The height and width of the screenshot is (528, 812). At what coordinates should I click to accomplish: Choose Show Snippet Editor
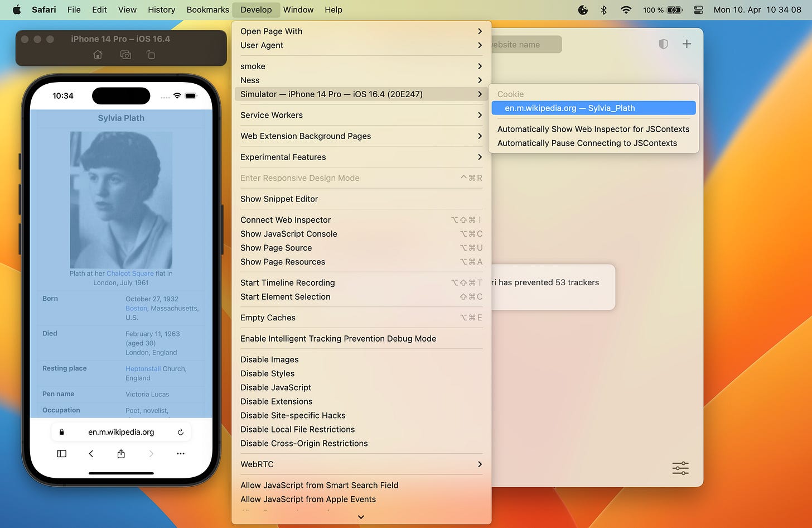point(361,199)
